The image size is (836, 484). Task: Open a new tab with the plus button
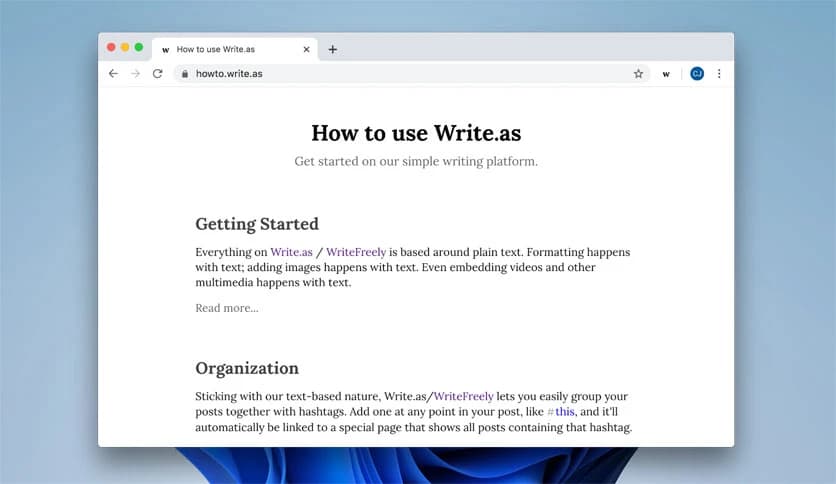[332, 49]
